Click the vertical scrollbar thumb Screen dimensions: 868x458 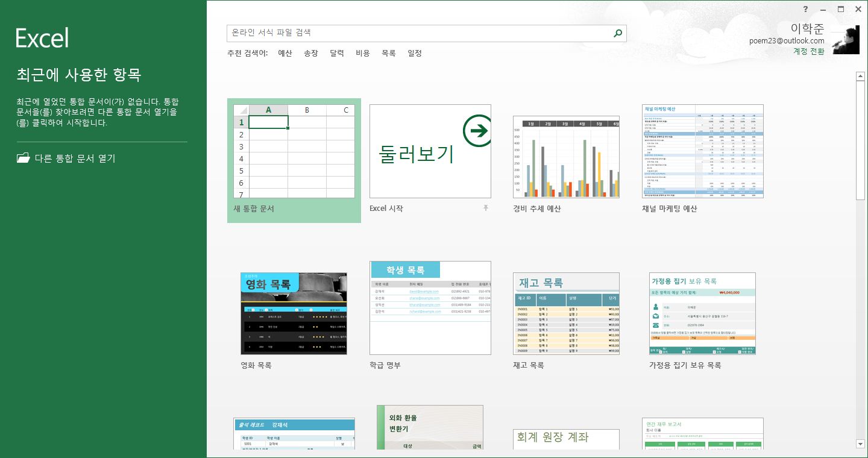(x=860, y=140)
